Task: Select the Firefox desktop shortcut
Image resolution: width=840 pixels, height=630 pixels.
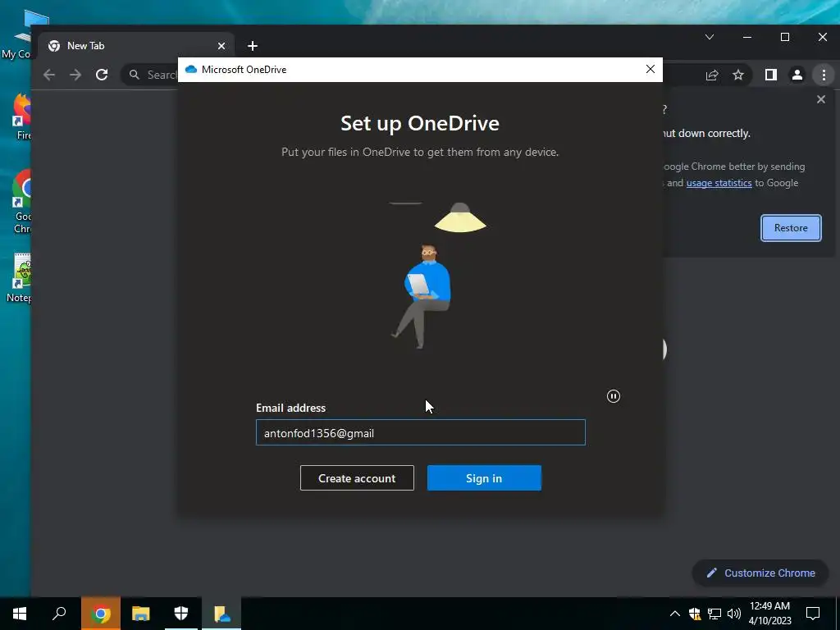Action: (x=21, y=116)
